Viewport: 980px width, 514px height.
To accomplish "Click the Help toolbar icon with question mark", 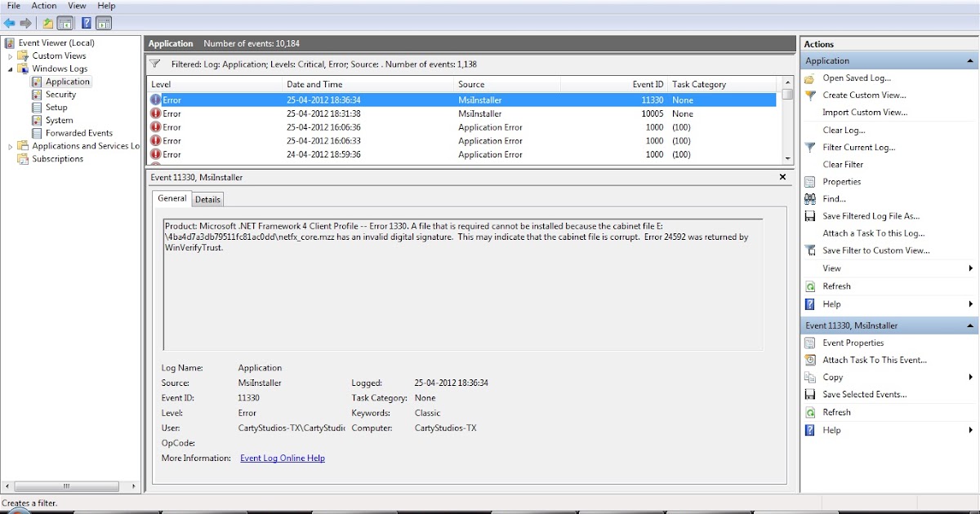I will click(87, 23).
